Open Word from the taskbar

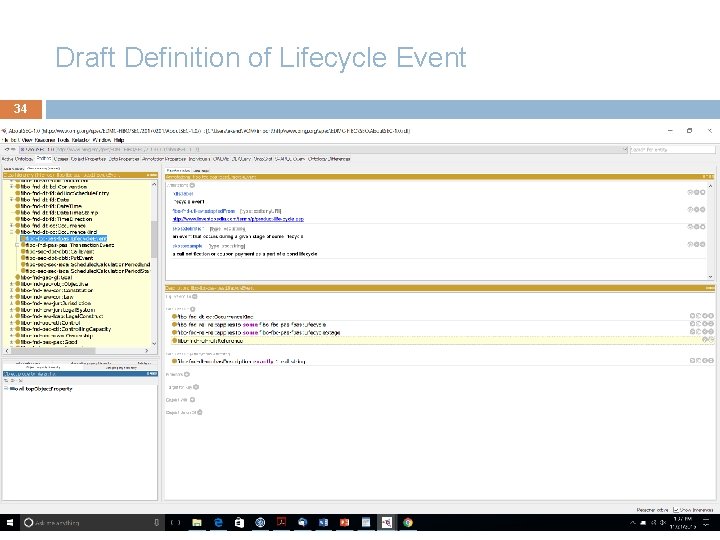(323, 523)
